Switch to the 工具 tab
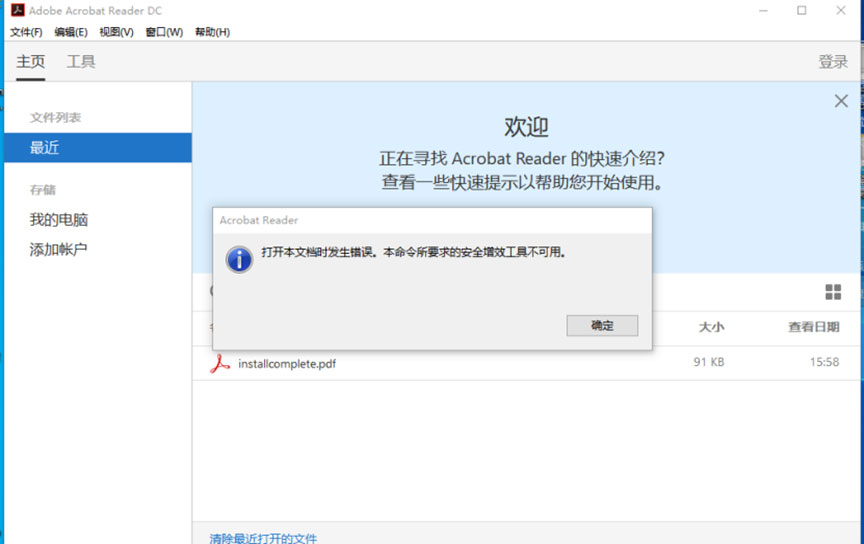Screen dimensions: 864x544 pos(81,62)
